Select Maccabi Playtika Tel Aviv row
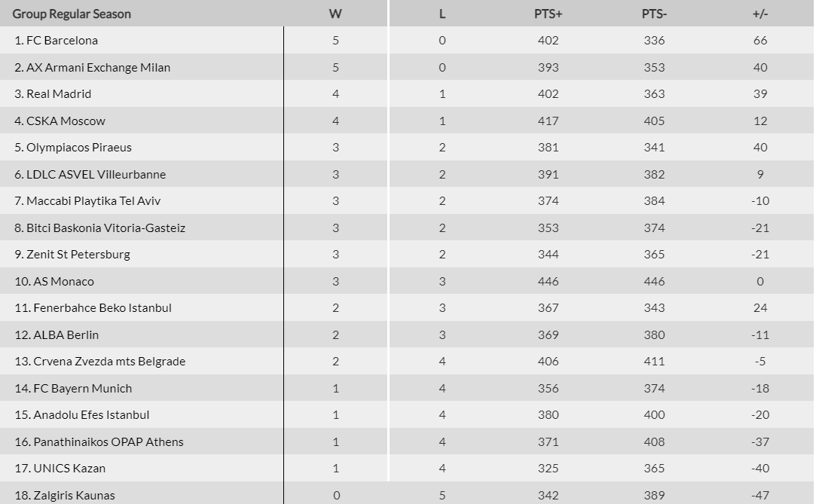This screenshot has height=504, width=816. [93, 201]
